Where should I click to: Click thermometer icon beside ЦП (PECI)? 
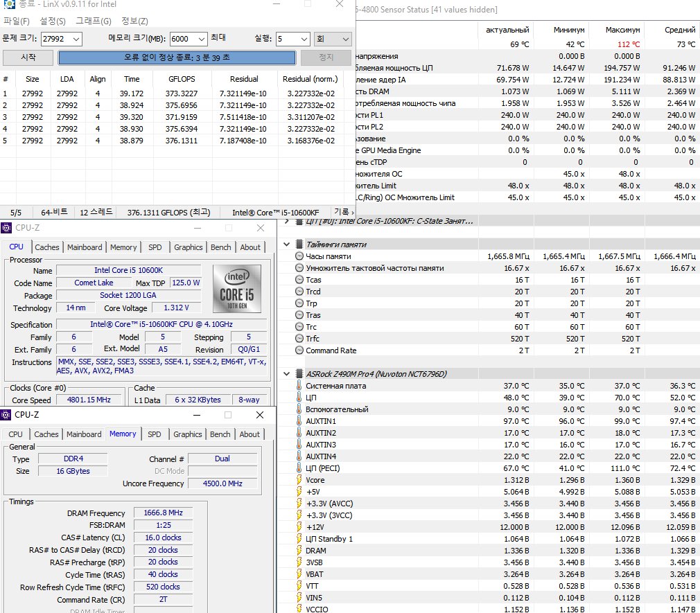[299, 468]
